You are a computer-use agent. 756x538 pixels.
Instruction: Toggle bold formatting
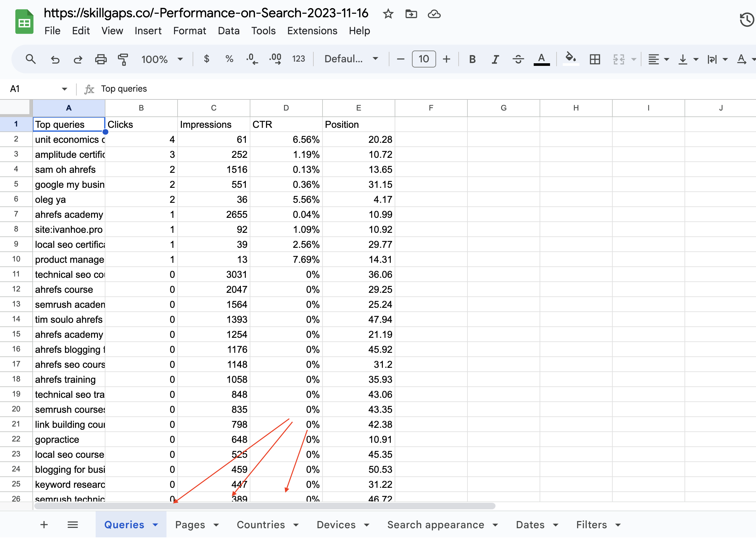(x=473, y=59)
